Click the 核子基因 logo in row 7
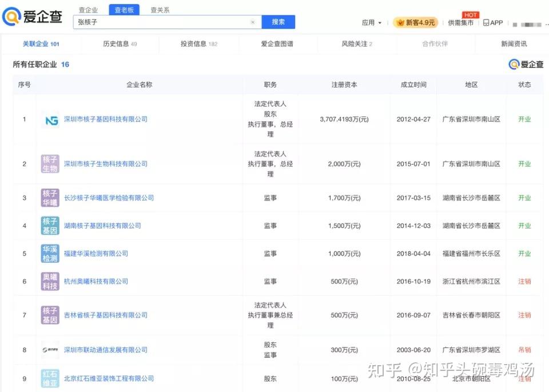The width and height of the screenshot is (549, 392). pyautogui.click(x=50, y=315)
